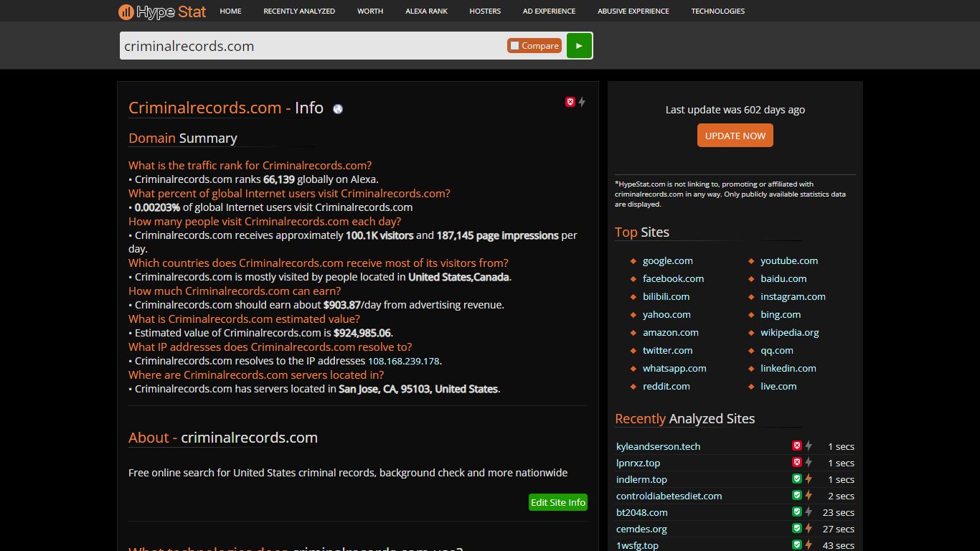Open whatsapp.com in Top Sites
980x551 pixels.
coord(674,368)
